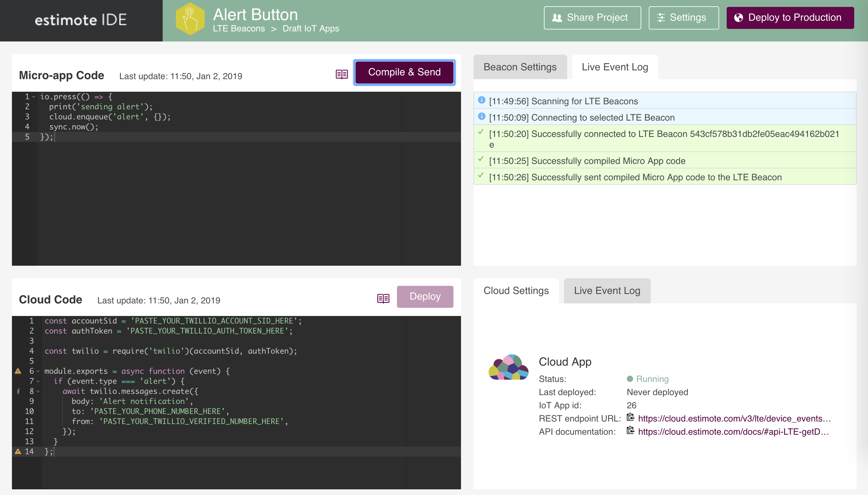Select the upper Live Event Log tab
The width and height of the screenshot is (868, 495).
615,67
